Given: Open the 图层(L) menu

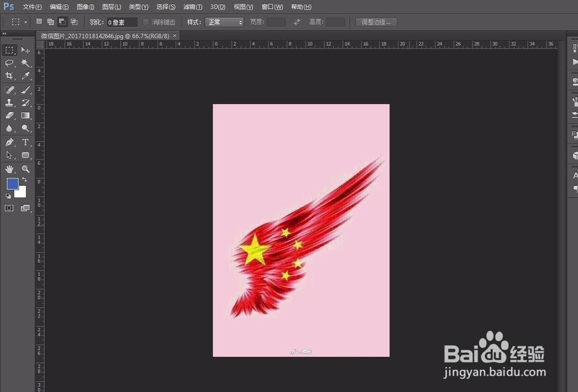Looking at the screenshot, I should (x=112, y=7).
